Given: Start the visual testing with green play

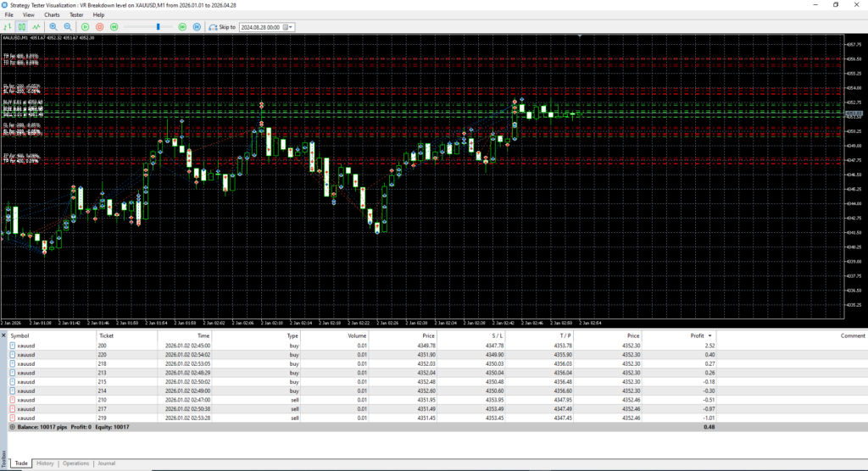Looking at the screenshot, I should [x=86, y=26].
